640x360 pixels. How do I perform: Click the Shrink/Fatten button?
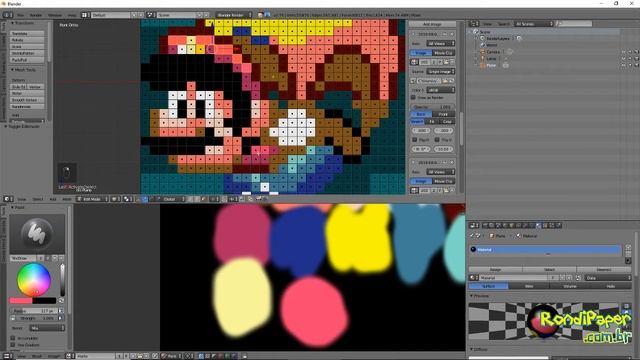point(27,53)
